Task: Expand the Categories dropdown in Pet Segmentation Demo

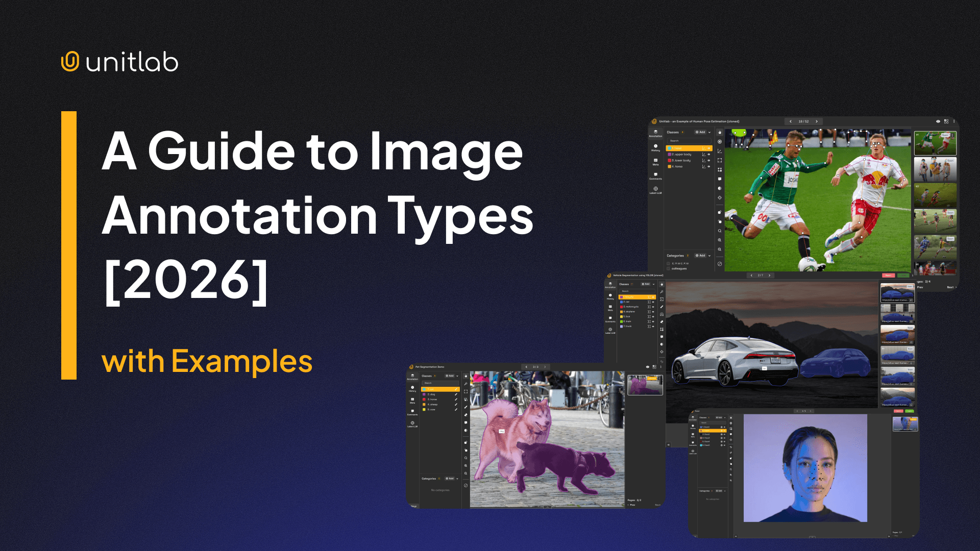Action: coord(457,479)
